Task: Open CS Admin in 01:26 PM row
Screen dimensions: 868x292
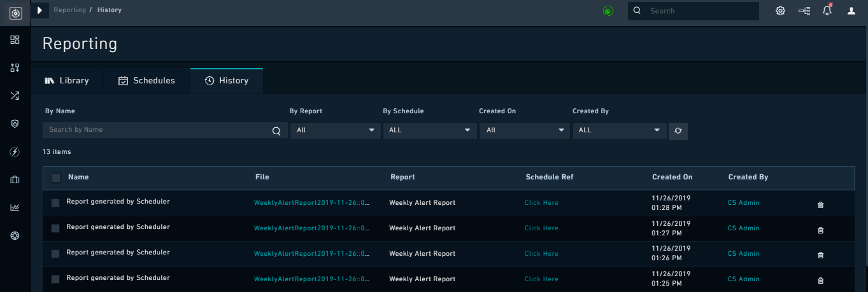Action: point(744,253)
